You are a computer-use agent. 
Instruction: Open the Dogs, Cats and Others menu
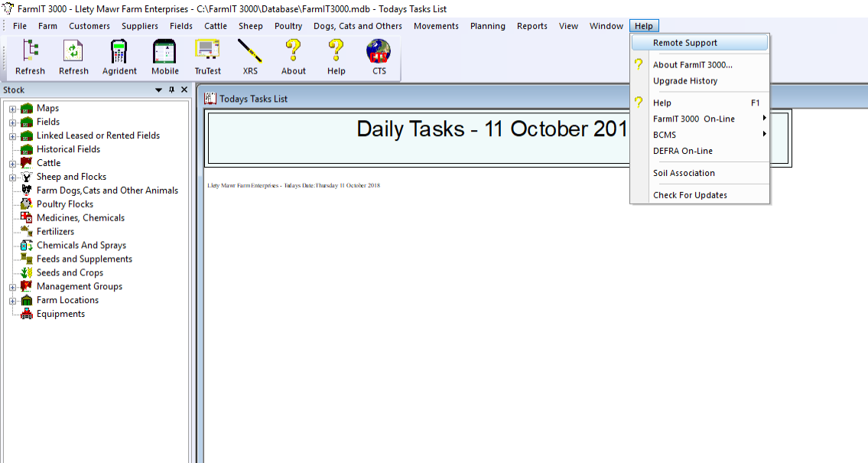(358, 26)
